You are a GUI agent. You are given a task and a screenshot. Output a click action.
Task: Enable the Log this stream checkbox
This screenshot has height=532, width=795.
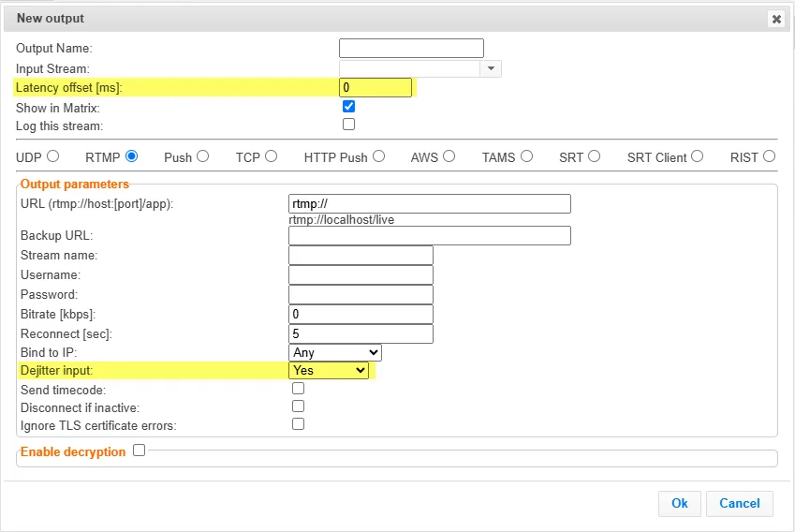[x=349, y=125]
